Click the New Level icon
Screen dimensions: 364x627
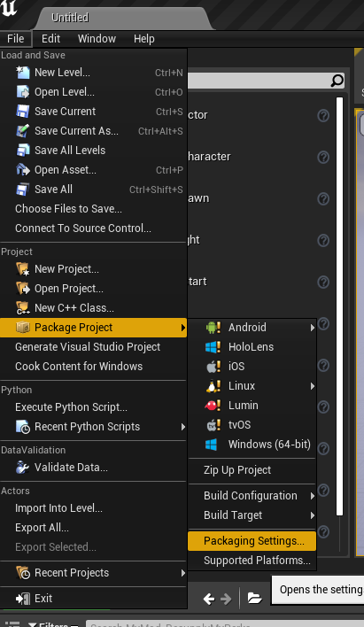pyautogui.click(x=23, y=73)
